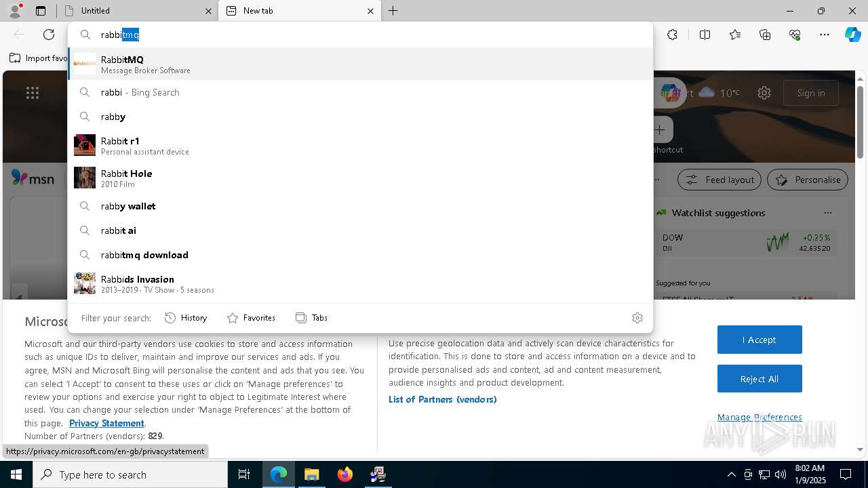Click taskbar search box
The height and width of the screenshot is (488, 868).
point(130,474)
